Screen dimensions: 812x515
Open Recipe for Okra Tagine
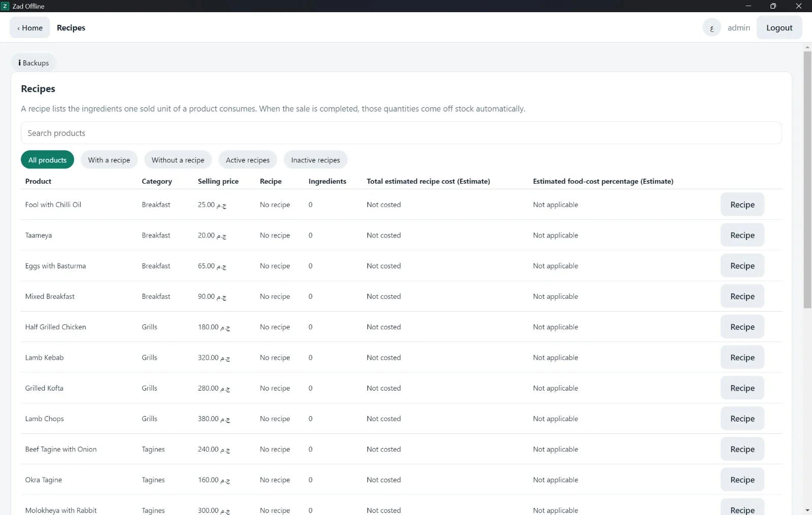point(742,479)
